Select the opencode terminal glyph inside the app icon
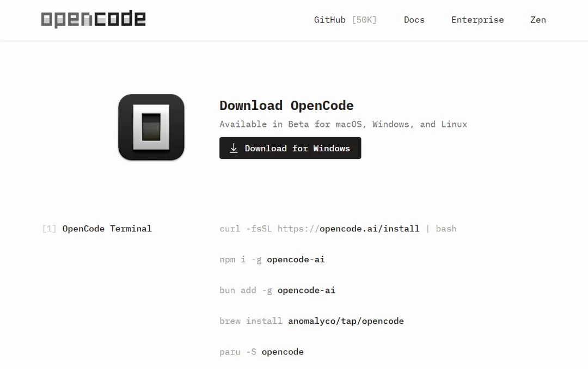 click(x=151, y=127)
